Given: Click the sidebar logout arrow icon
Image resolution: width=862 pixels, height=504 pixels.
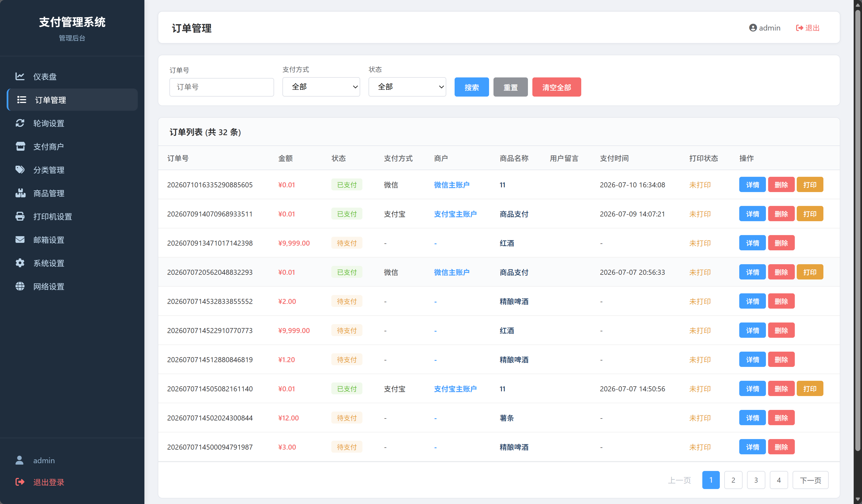Looking at the screenshot, I should [x=20, y=482].
